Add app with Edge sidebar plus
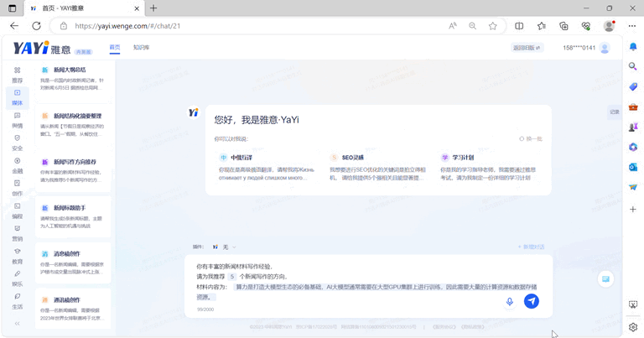Viewport: 644px width, 338px height. pyautogui.click(x=633, y=210)
